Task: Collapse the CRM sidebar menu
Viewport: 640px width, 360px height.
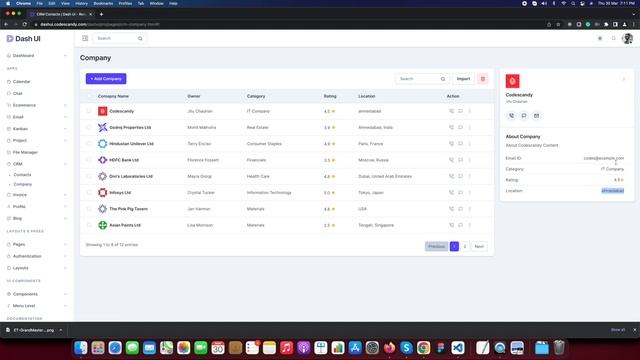Action: click(37, 164)
